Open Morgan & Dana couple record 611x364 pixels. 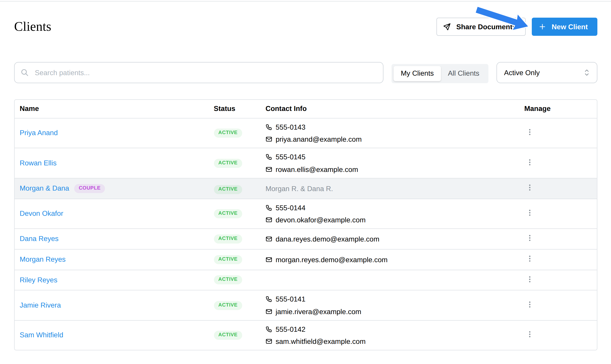44,188
